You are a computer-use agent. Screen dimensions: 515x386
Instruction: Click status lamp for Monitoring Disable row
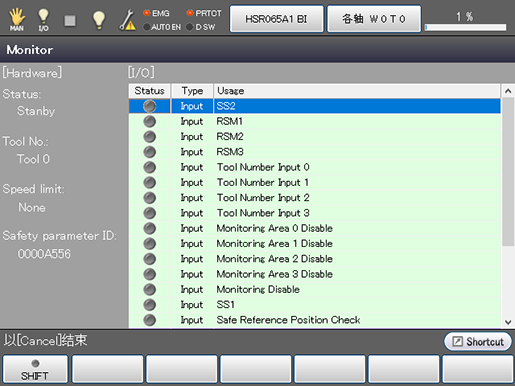150,289
